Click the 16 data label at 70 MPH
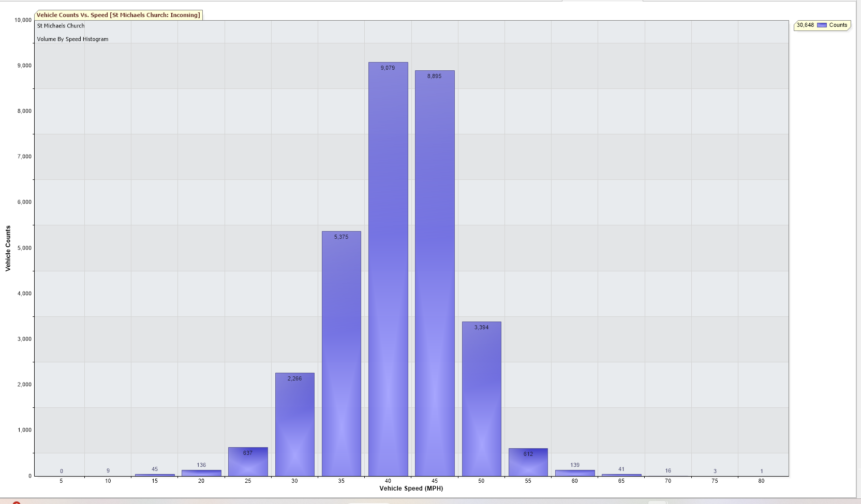861x504 pixels. point(668,471)
